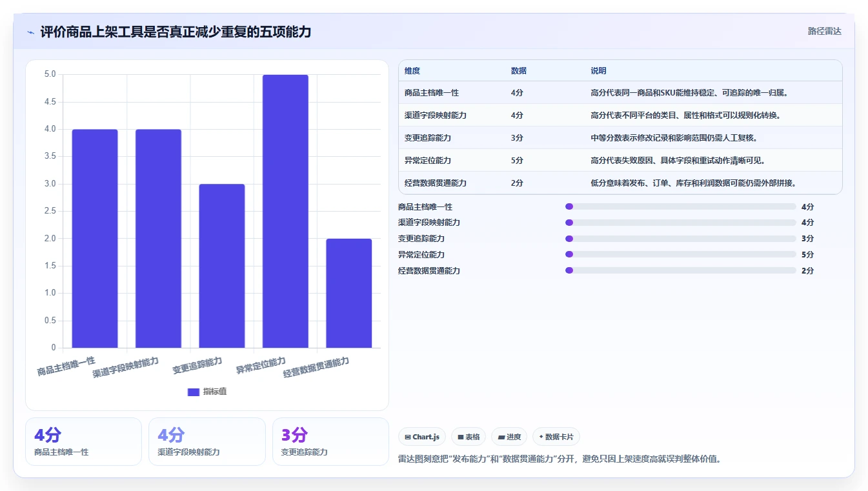868x491 pixels.
Task: Open the 4分 商品主档唯一性 data card
Action: (x=83, y=441)
